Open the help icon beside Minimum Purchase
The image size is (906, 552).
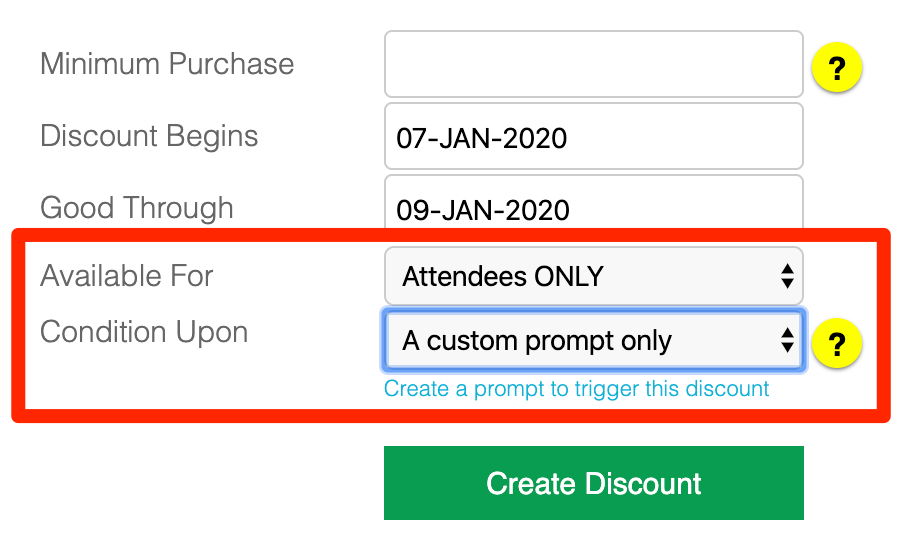coord(837,68)
